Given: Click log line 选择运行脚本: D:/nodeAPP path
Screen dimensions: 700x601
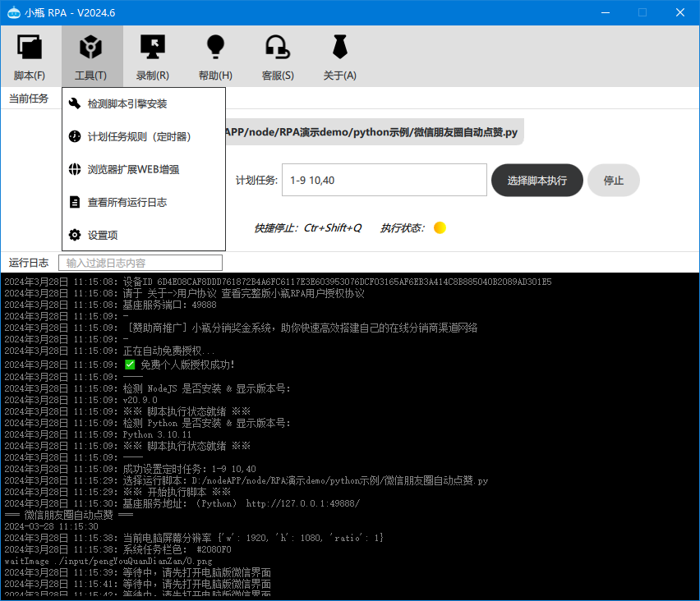Looking at the screenshot, I should tap(246, 480).
